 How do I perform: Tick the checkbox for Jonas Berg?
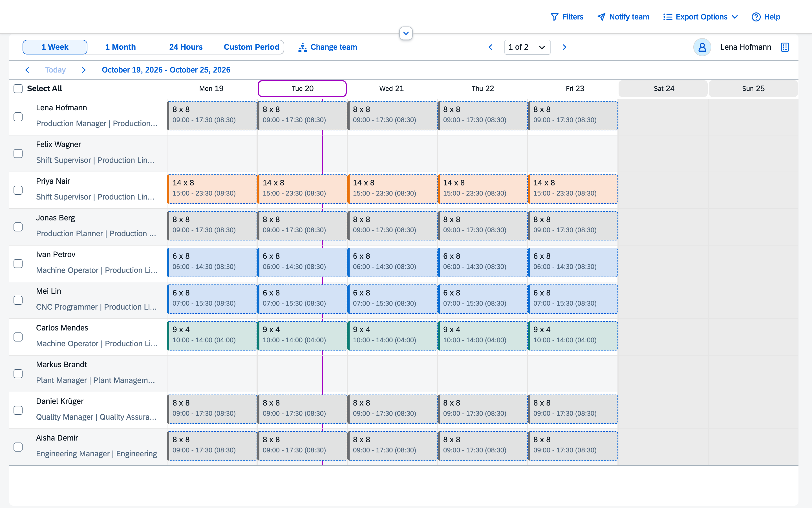[x=18, y=227]
